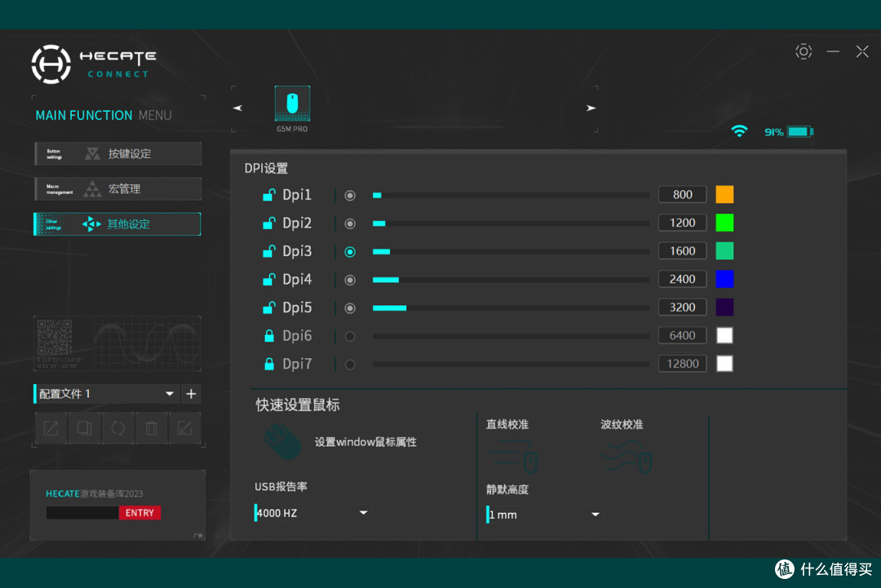Click the 波纹校准 label

point(622,425)
